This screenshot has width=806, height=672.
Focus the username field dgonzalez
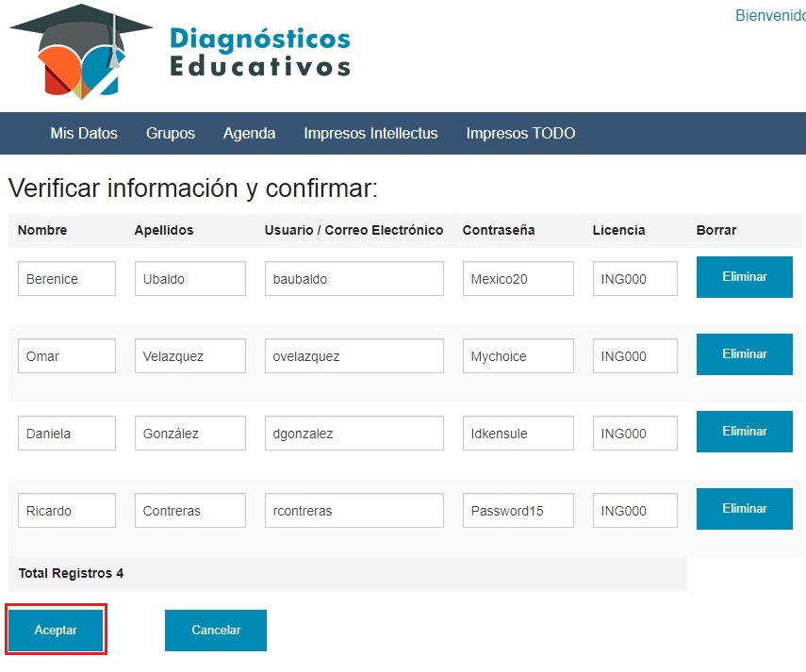(354, 434)
